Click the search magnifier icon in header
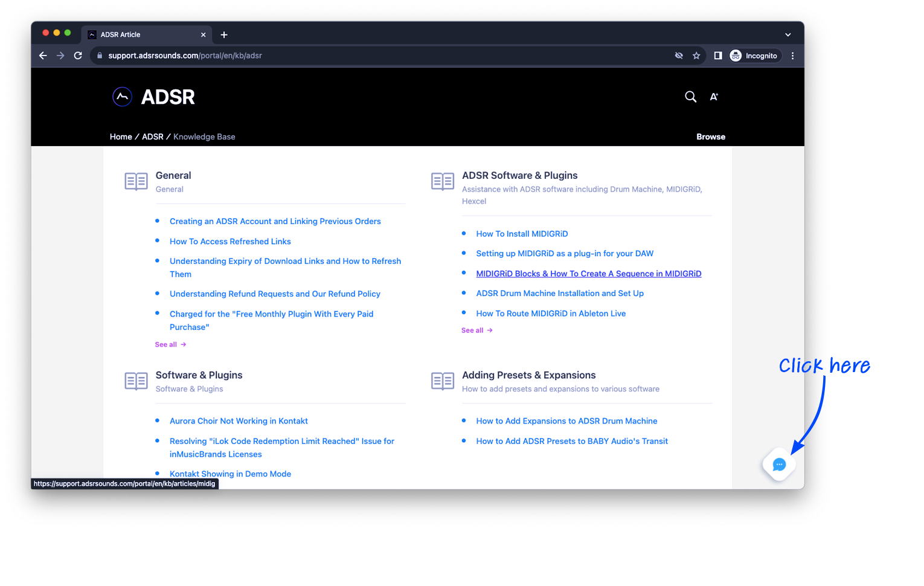This screenshot has width=924, height=586. click(690, 97)
